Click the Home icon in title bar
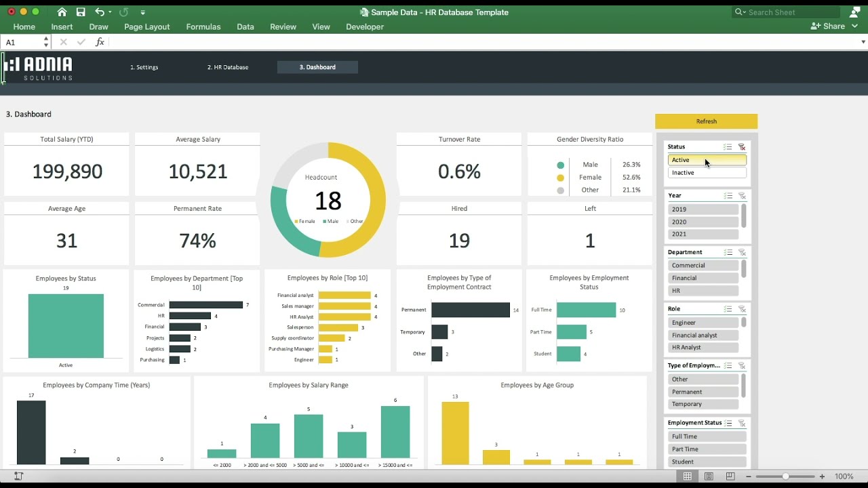The height and width of the screenshot is (488, 868). click(62, 12)
